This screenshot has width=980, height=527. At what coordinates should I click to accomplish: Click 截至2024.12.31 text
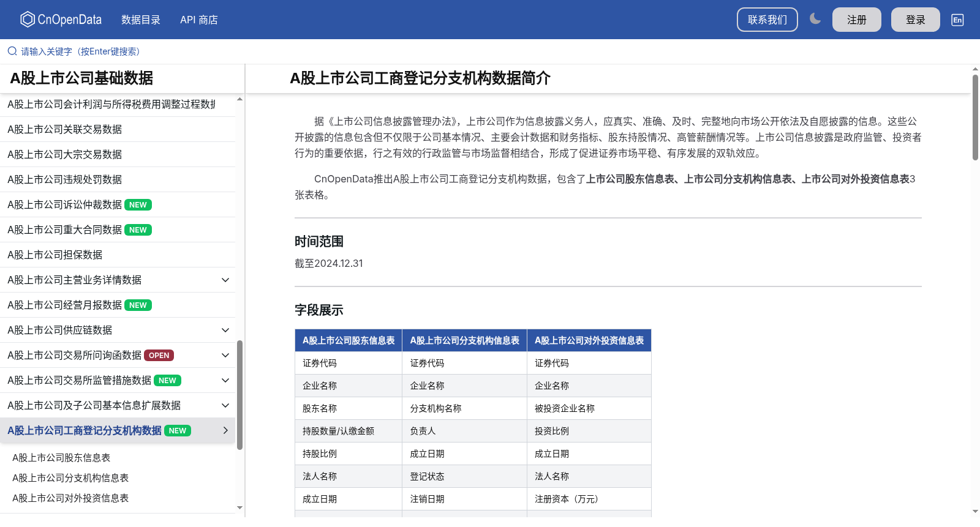coord(329,263)
